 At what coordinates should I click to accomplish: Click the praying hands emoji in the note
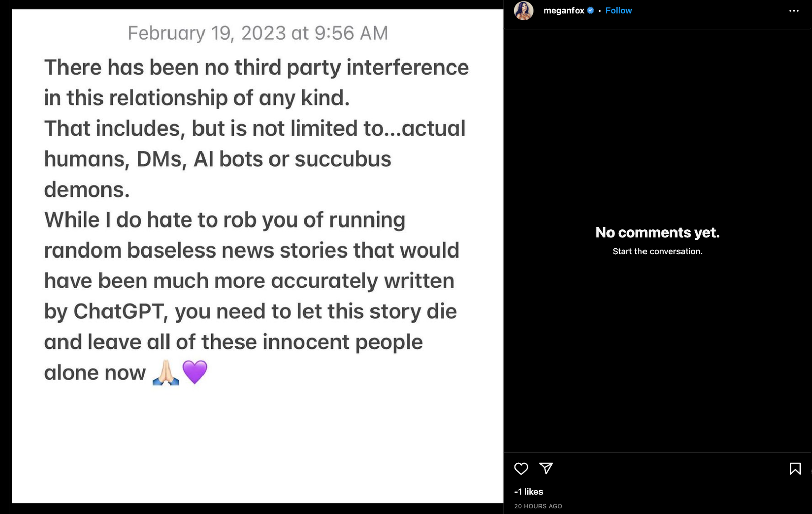(x=165, y=372)
